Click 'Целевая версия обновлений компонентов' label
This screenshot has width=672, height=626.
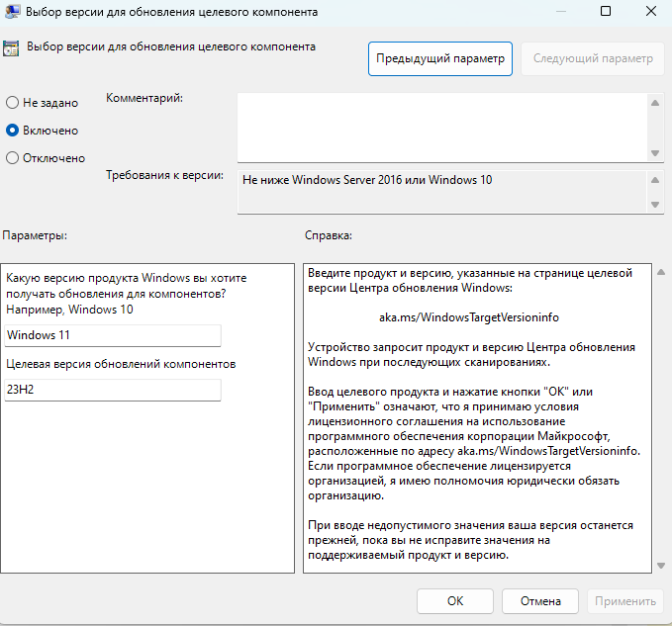click(x=121, y=364)
